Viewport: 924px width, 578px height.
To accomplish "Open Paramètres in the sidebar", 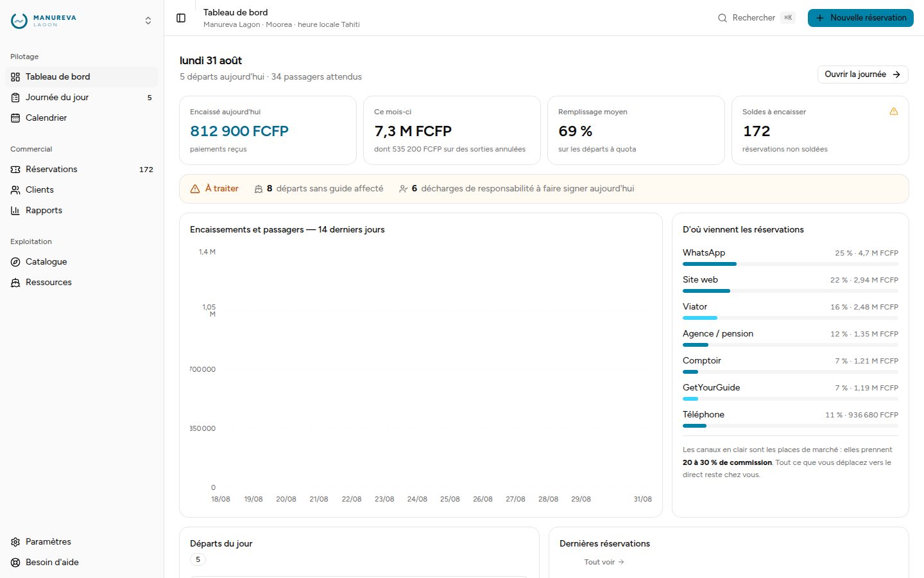I will pos(81,542).
